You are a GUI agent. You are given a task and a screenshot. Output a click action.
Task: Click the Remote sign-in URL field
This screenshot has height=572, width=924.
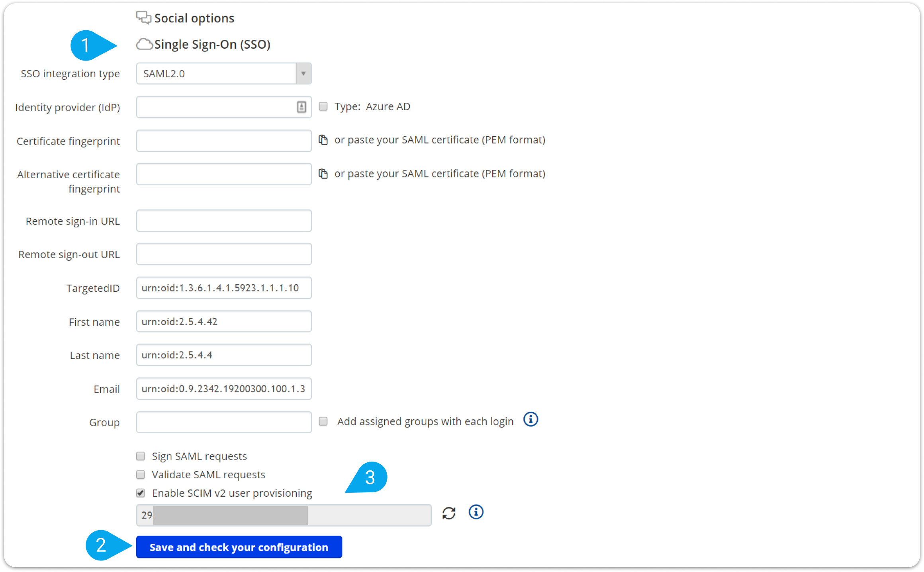(x=224, y=221)
